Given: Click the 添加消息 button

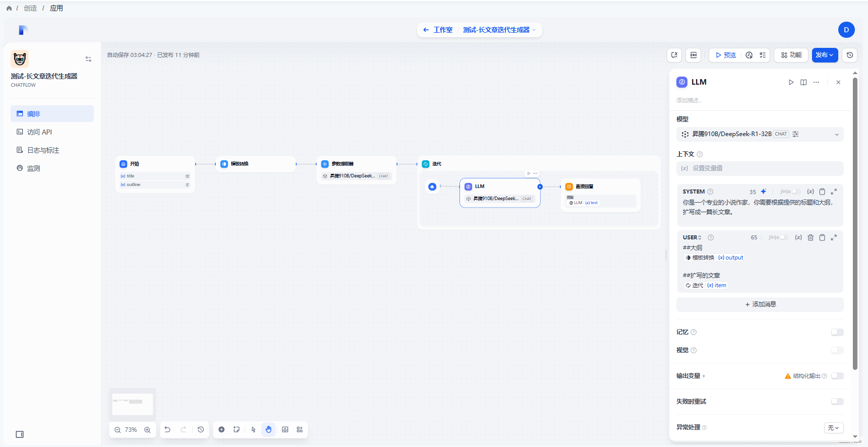Looking at the screenshot, I should point(760,304).
